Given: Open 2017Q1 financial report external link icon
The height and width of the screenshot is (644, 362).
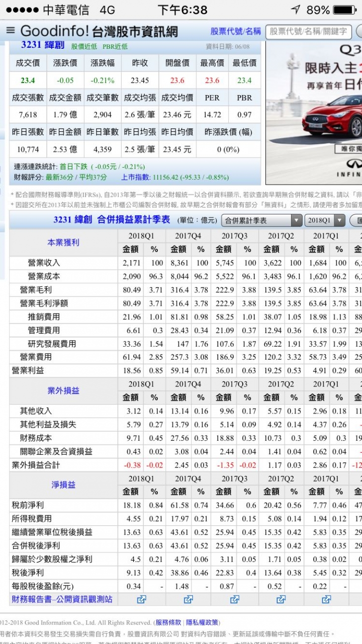Looking at the screenshot, I should 326,599.
